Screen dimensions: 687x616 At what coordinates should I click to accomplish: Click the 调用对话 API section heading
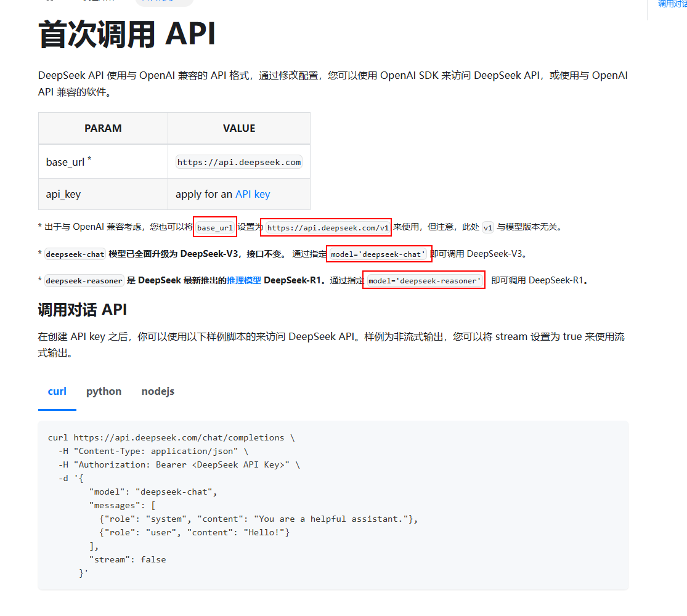tap(83, 310)
